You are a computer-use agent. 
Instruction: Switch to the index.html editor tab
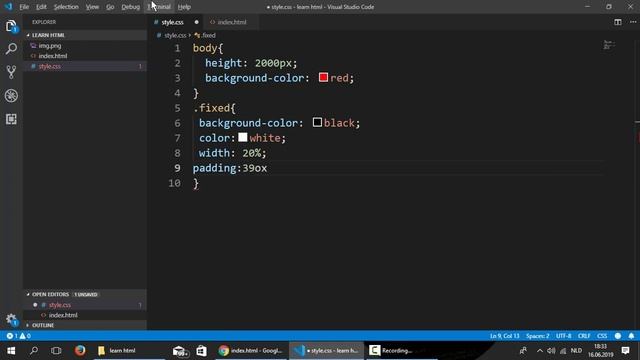(231, 22)
